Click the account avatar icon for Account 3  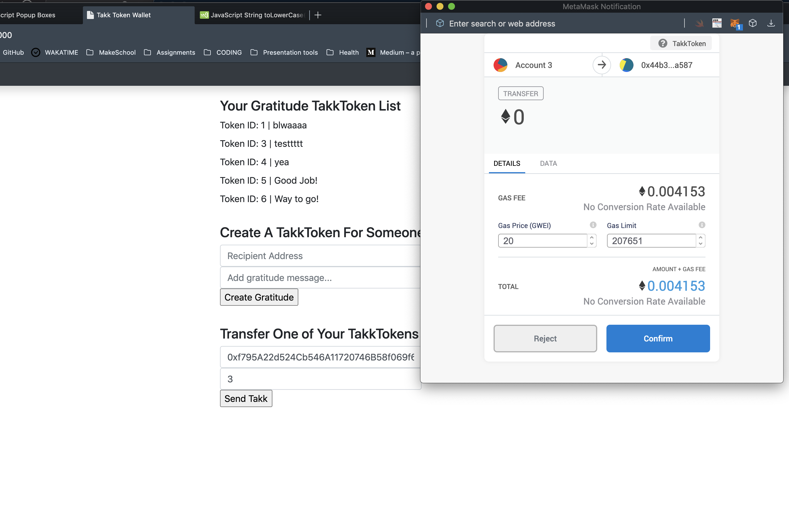500,65
